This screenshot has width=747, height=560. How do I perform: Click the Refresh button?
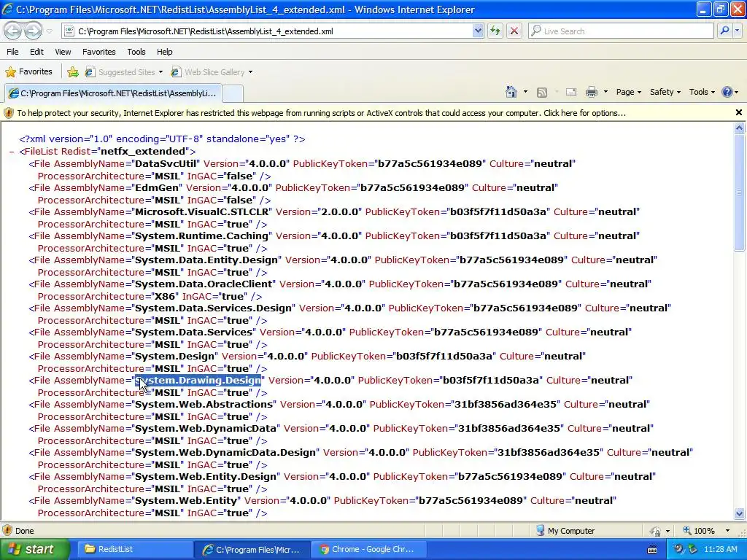[x=495, y=31]
